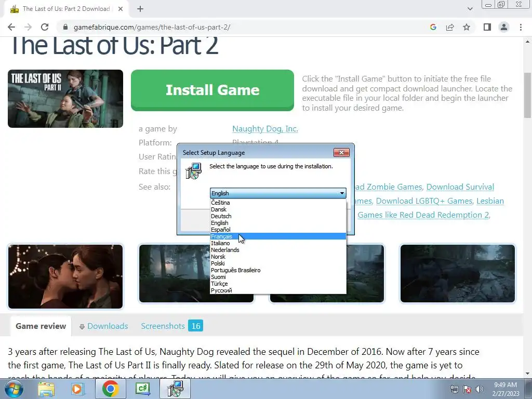532x399 pixels.
Task: Select Português Brasileiro option
Action: [278, 270]
